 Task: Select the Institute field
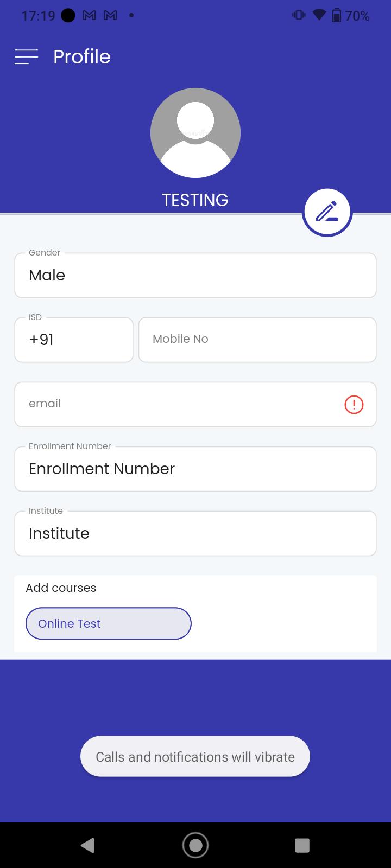pyautogui.click(x=195, y=533)
